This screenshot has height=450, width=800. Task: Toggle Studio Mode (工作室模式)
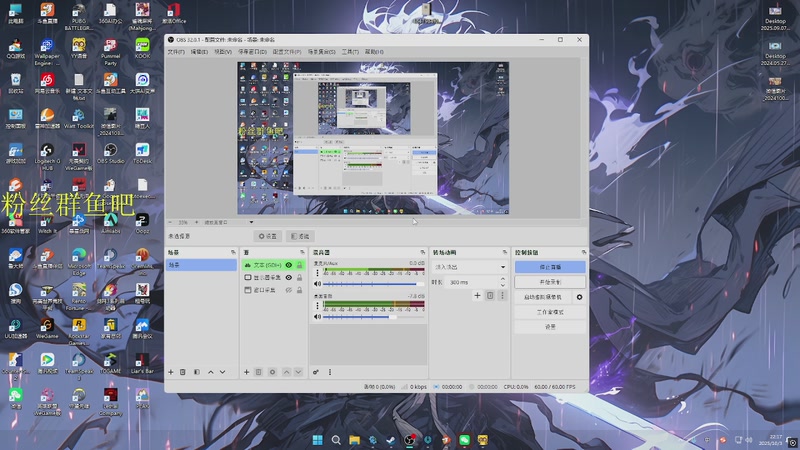pos(550,312)
